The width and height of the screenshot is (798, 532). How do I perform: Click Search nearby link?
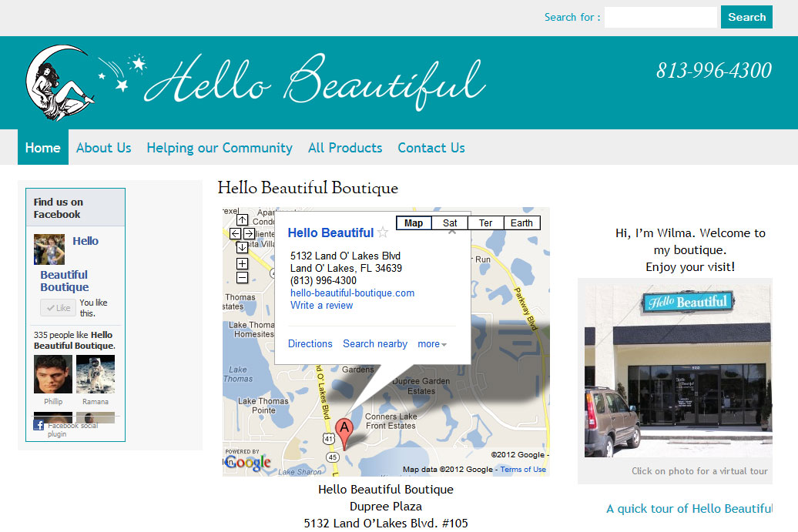375,344
